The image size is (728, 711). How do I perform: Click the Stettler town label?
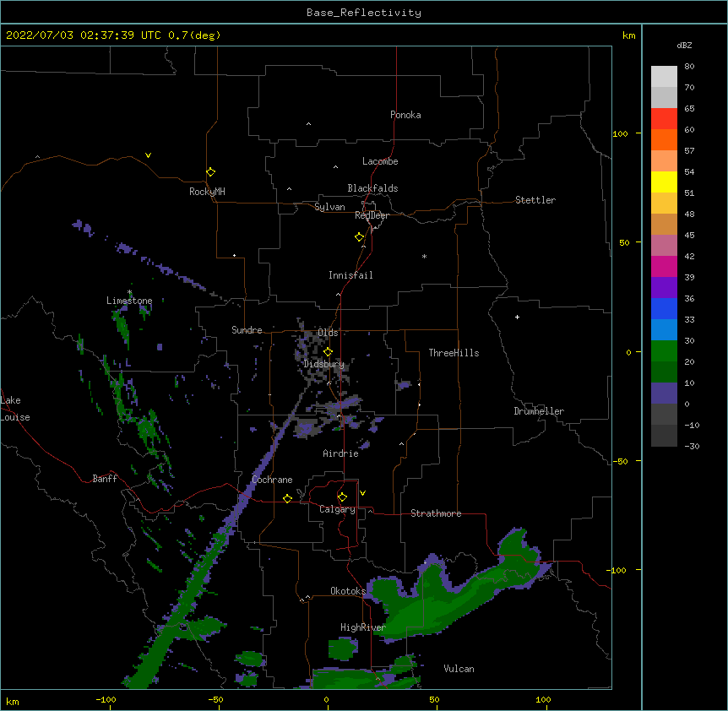click(x=535, y=200)
